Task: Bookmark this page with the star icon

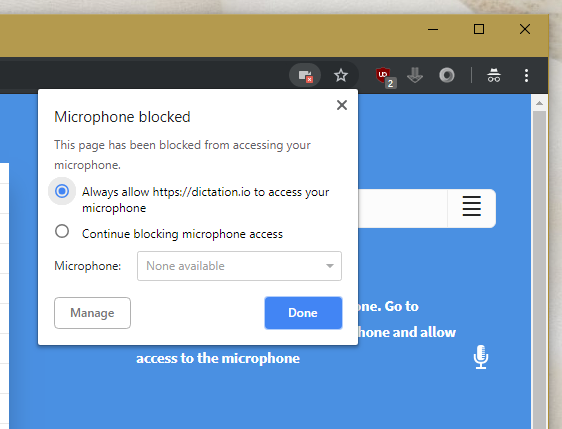Action: 340,75
